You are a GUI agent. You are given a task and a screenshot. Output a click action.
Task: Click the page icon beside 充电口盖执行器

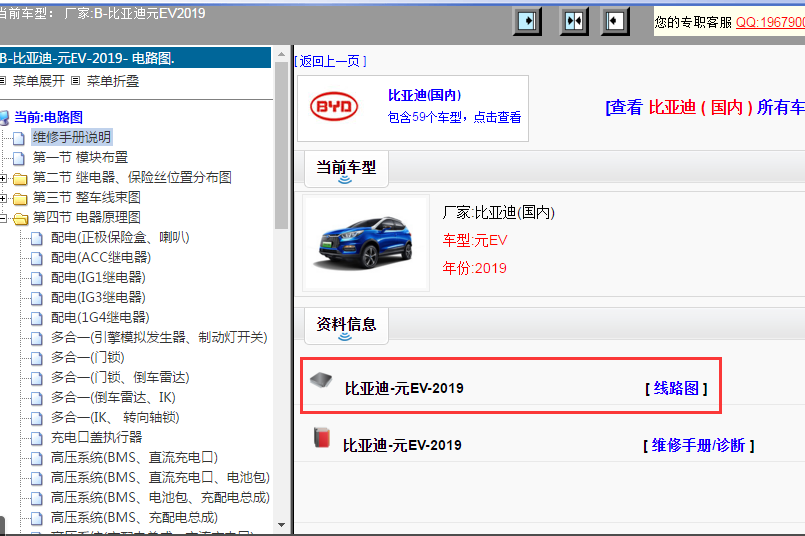click(x=37, y=438)
